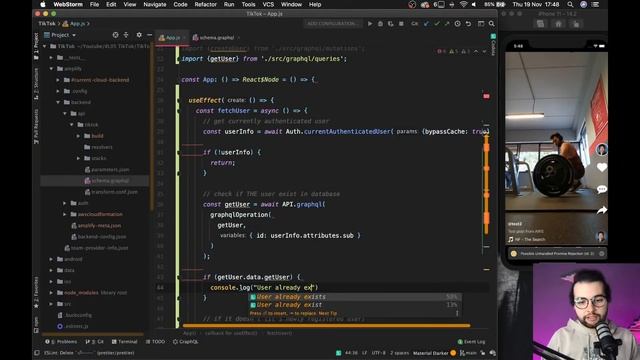Click the comment bubble icon on phone simulator
This screenshot has height=360, width=640.
coord(602,189)
